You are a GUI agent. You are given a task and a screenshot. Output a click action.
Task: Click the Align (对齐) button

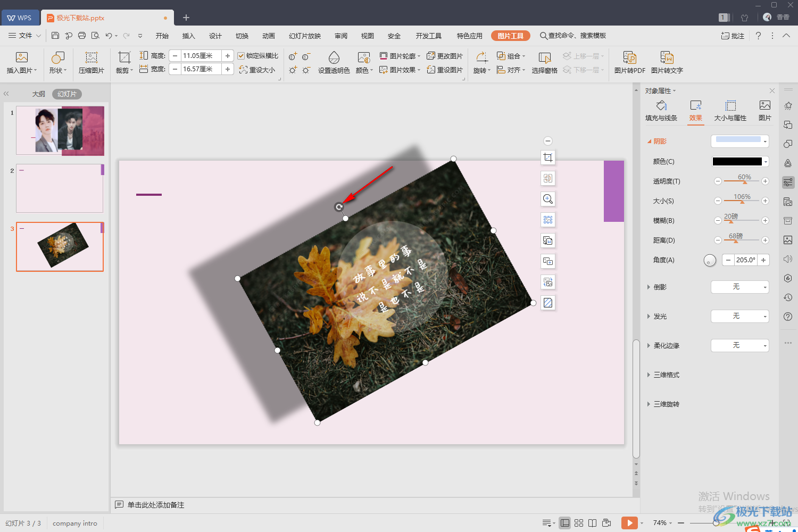[x=511, y=70]
